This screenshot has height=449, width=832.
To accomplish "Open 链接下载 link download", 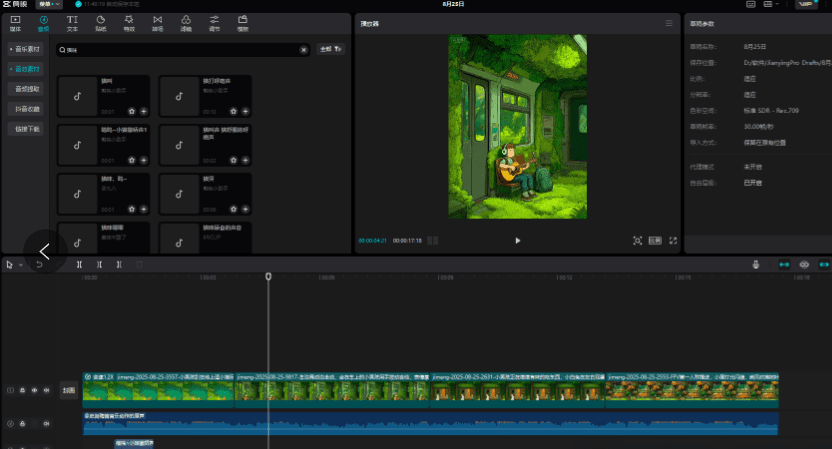I will click(x=27, y=129).
